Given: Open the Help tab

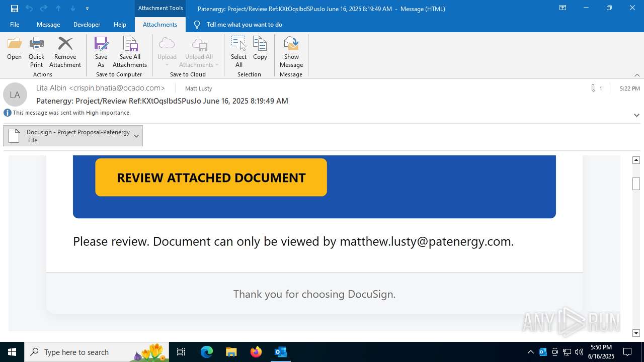Looking at the screenshot, I should [x=120, y=25].
